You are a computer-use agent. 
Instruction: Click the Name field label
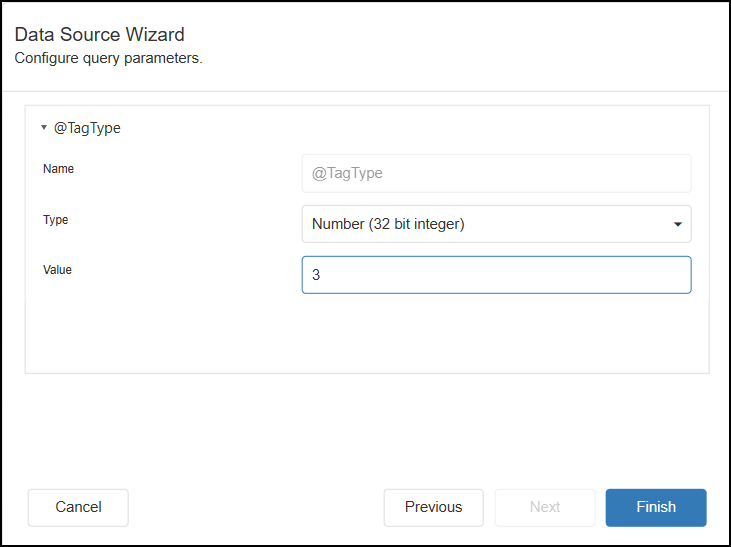[x=58, y=169]
